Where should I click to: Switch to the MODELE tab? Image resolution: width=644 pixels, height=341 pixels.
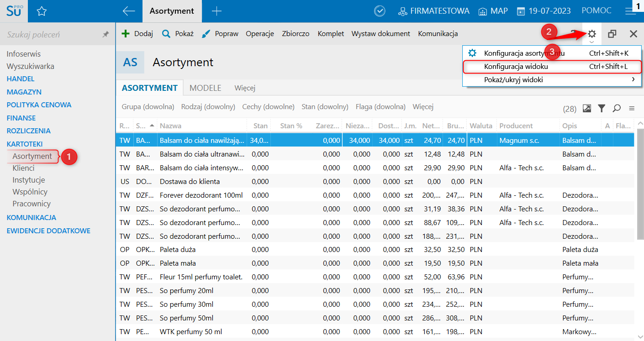[205, 88]
